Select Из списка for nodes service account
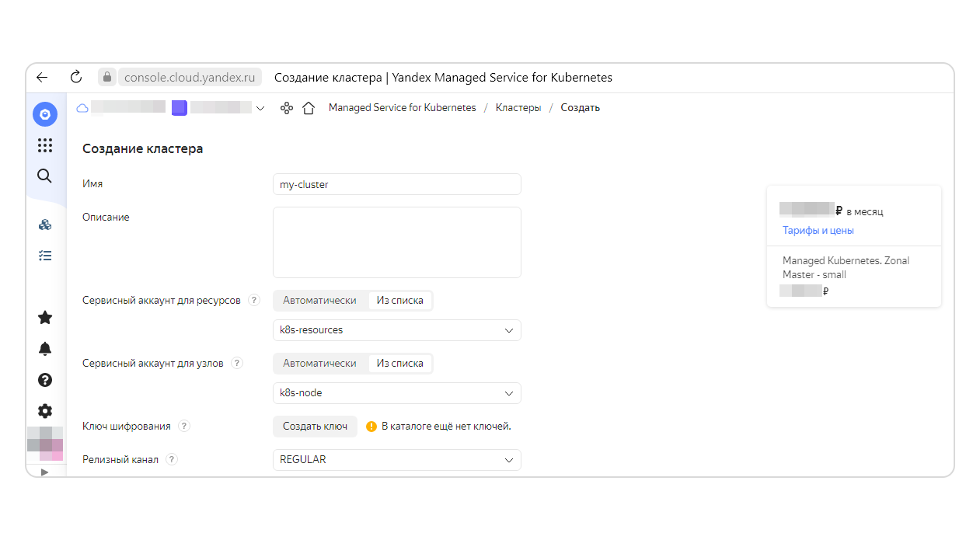 pos(400,363)
